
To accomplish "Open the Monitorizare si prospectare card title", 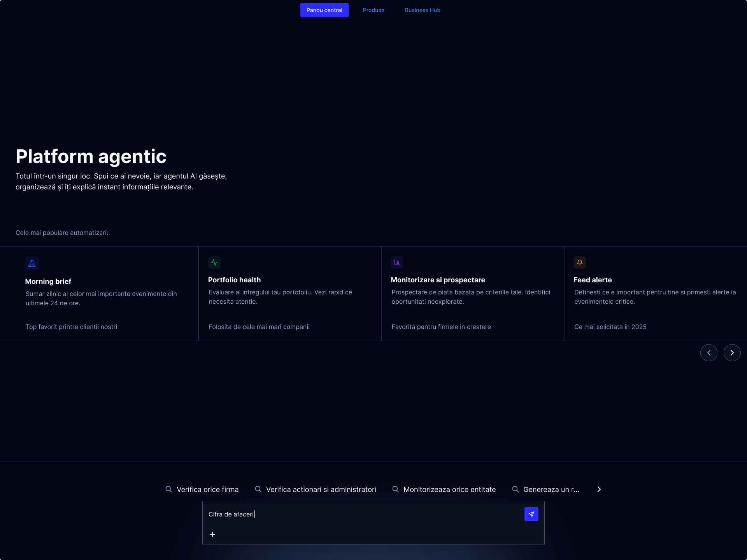I will point(438,280).
